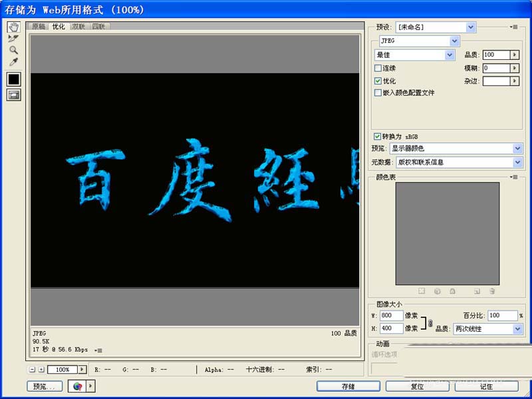Image resolution: width=532 pixels, height=399 pixels.
Task: Click the 模糊 value field
Action: tap(496, 68)
